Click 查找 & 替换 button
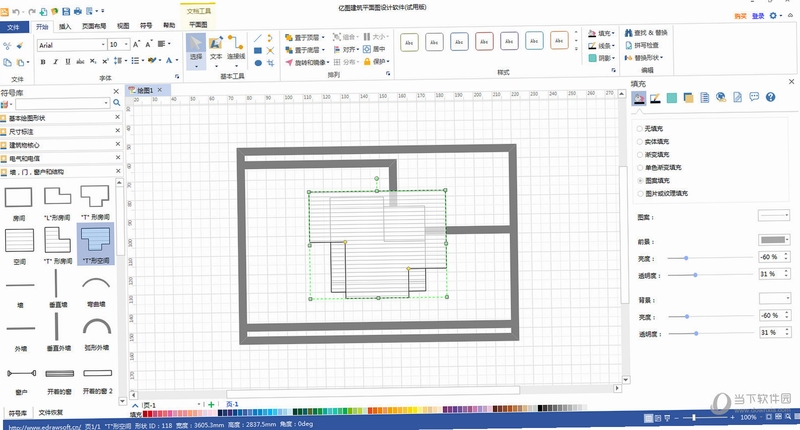The image size is (800, 430). [646, 33]
